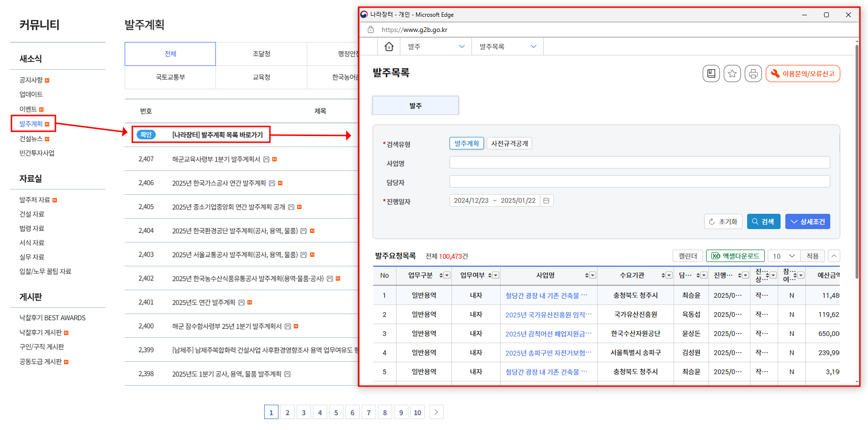Click the 진행일자 date range field
This screenshot has width=868, height=430.
click(495, 200)
